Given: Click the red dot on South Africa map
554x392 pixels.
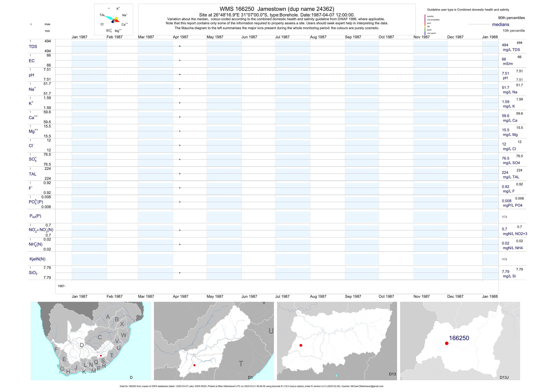Looking at the screenshot, I should (x=101, y=356).
